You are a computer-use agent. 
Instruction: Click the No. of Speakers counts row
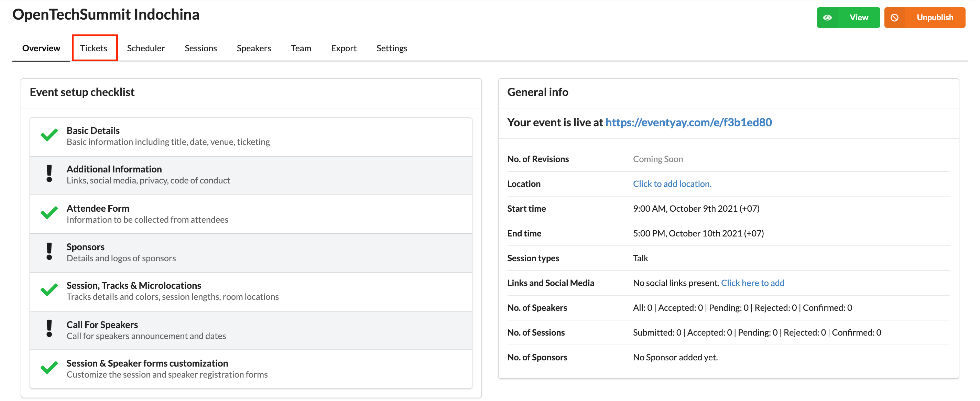[742, 308]
